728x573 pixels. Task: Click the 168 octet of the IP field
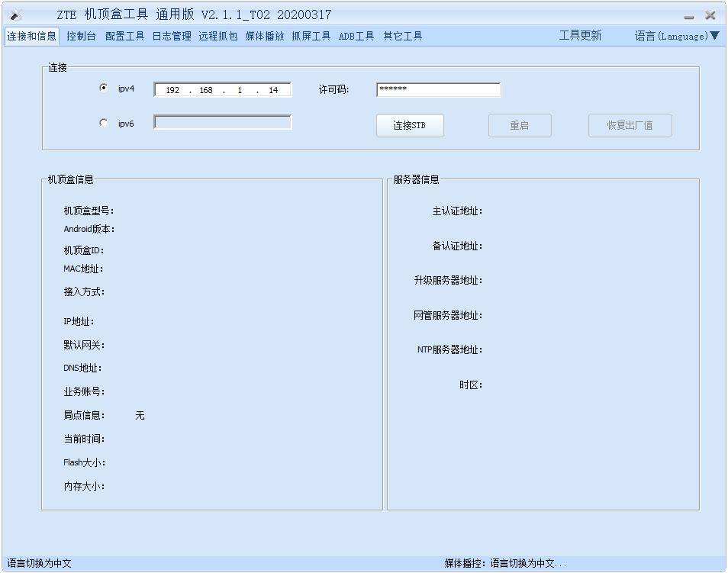point(206,90)
